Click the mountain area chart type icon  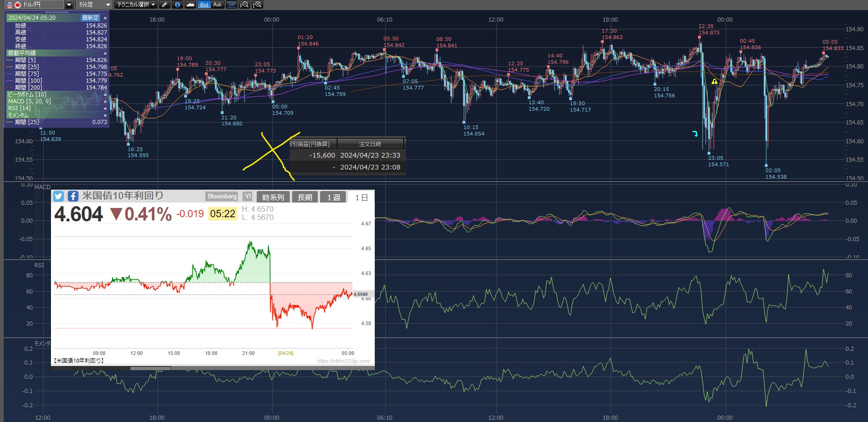190,5
